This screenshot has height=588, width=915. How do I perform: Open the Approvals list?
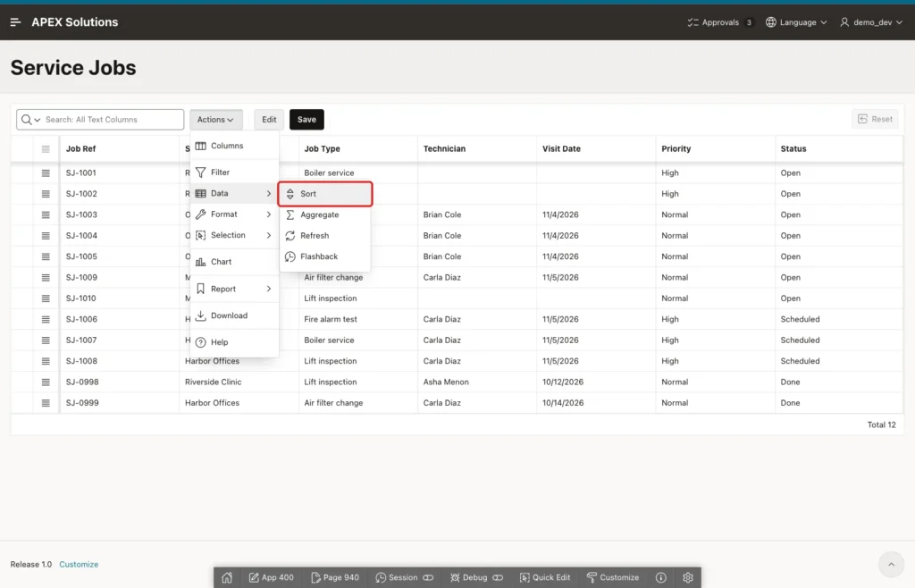tap(721, 22)
